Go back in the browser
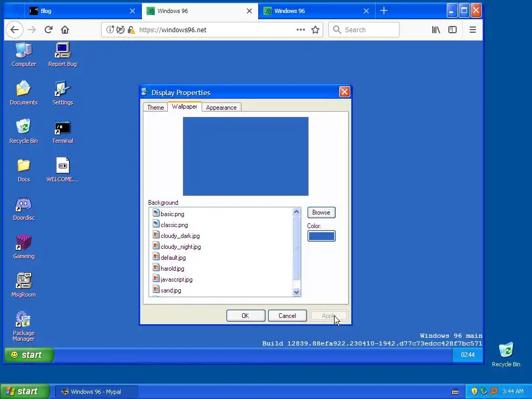The height and width of the screenshot is (399, 532). pos(14,30)
